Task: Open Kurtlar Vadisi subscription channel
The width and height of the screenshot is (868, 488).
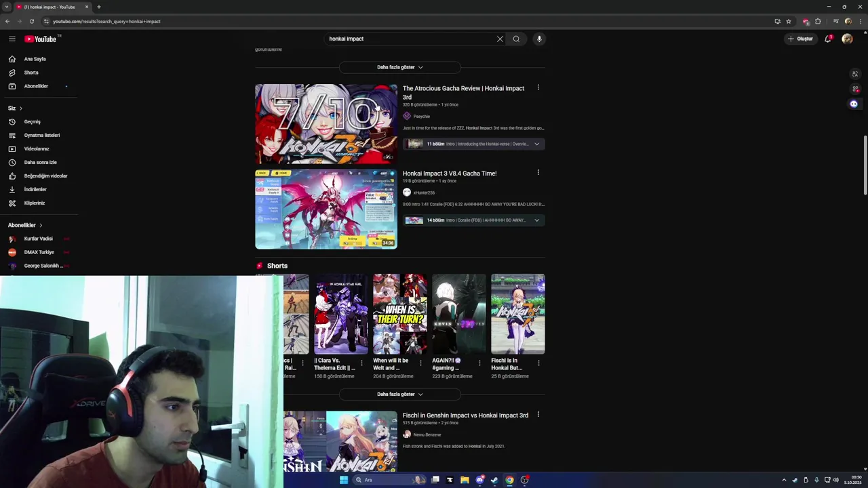Action: 39,239
